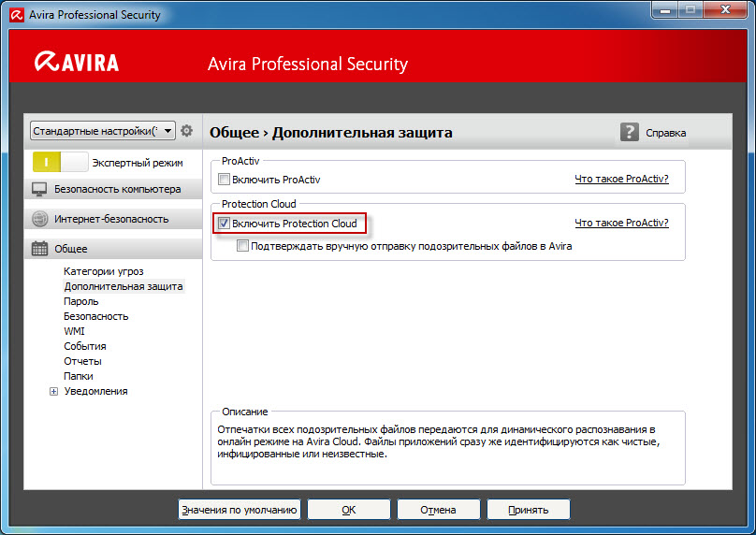
Task: Select Безопасность under Общее tree
Action: pyautogui.click(x=96, y=316)
